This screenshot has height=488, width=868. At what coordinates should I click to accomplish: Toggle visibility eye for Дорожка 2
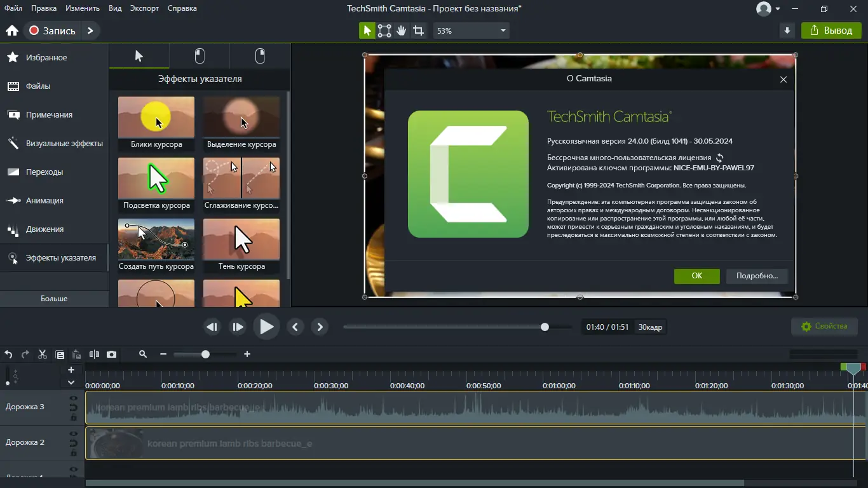click(74, 434)
